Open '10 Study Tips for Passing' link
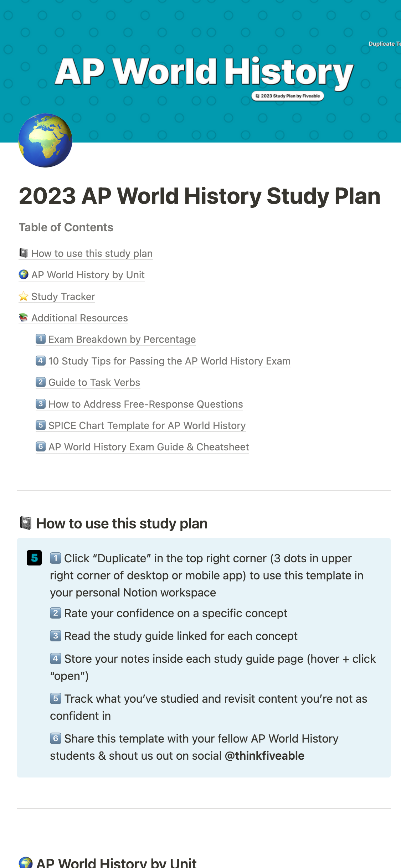The height and width of the screenshot is (868, 401). [169, 361]
